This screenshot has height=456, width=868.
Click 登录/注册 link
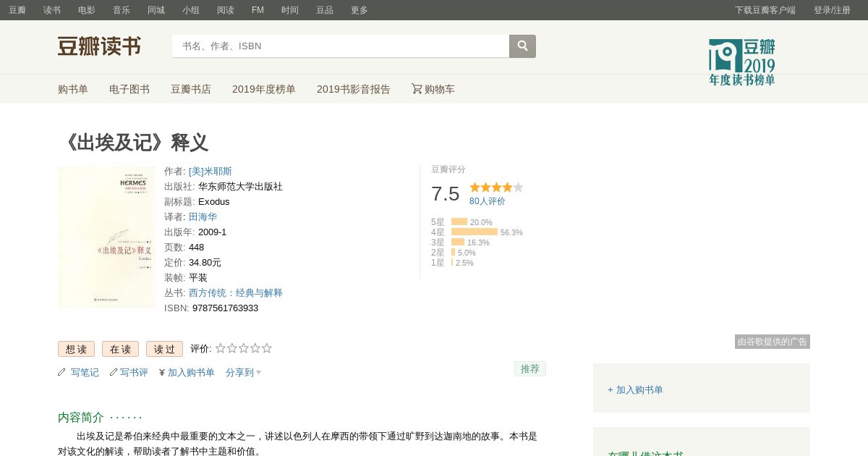tap(832, 10)
